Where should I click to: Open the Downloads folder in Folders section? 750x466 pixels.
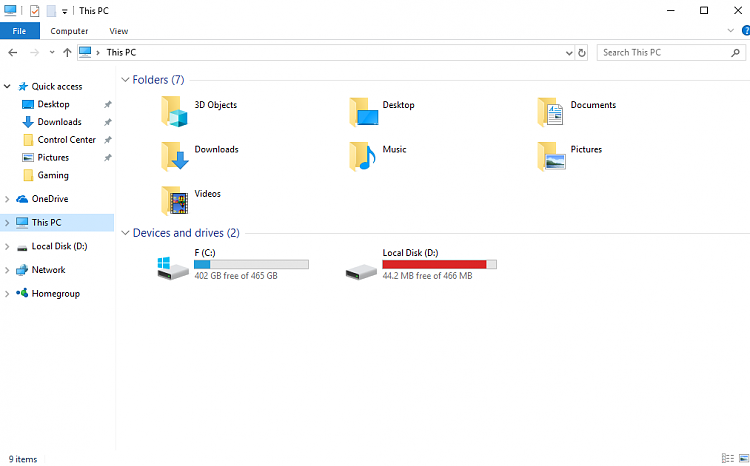click(x=175, y=156)
